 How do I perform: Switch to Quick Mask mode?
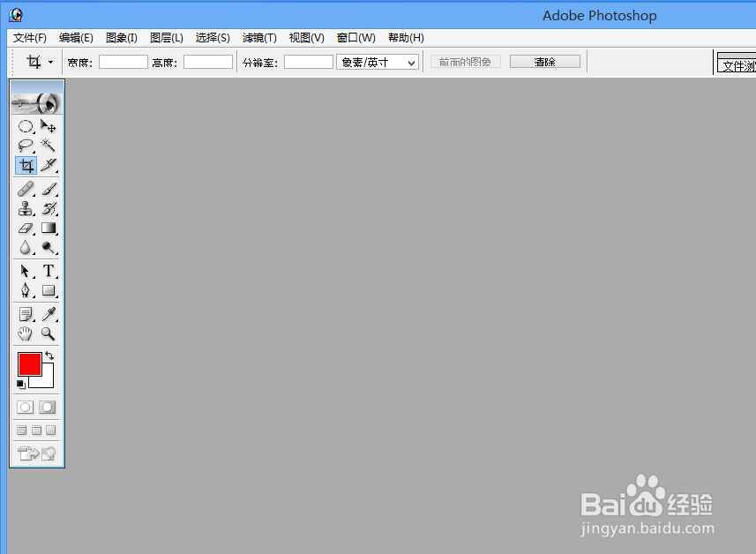point(48,407)
